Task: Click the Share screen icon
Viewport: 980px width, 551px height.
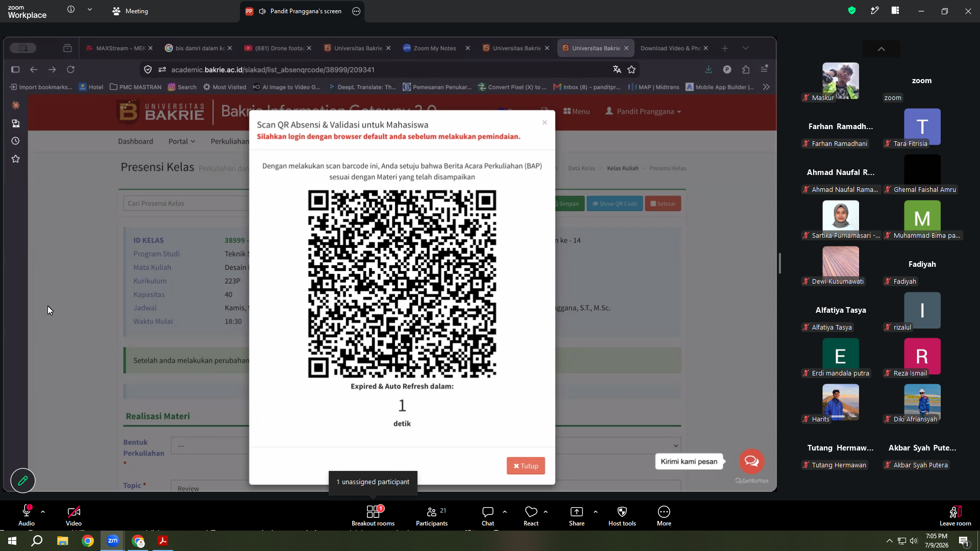Action: tap(577, 512)
